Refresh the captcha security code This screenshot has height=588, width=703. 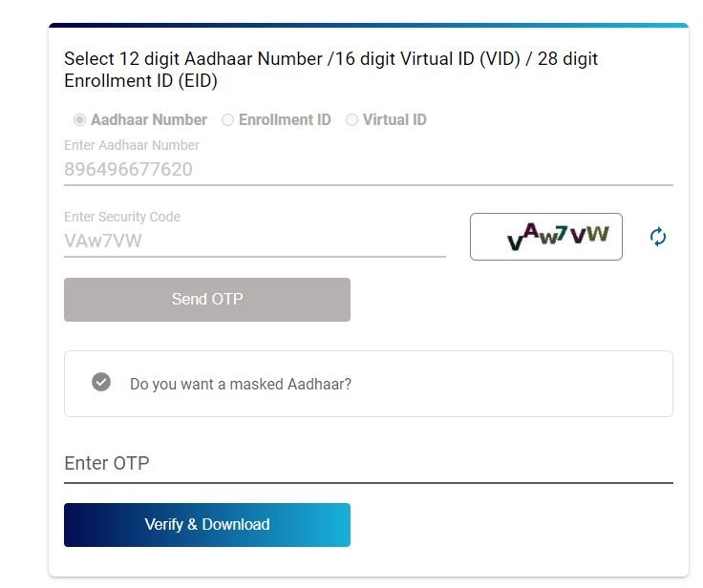coord(657,237)
